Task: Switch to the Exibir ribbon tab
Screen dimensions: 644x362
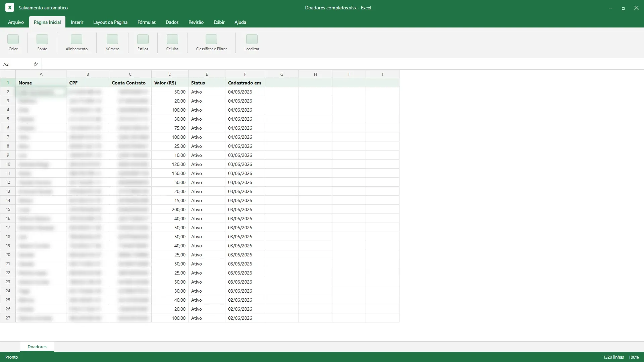Action: point(219,22)
